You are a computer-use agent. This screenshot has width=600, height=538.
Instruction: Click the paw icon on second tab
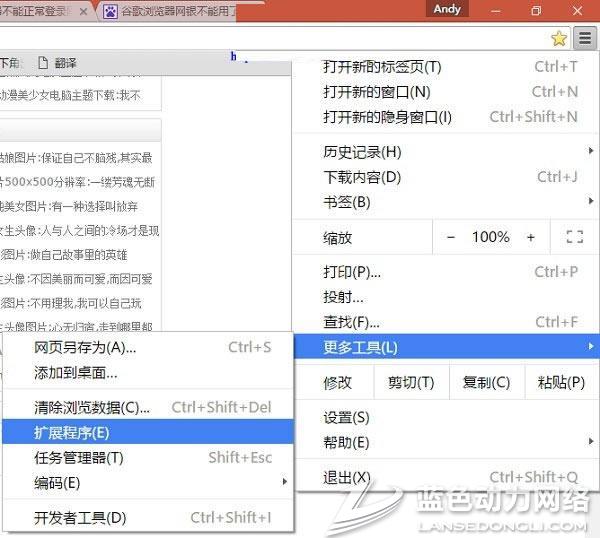109,12
